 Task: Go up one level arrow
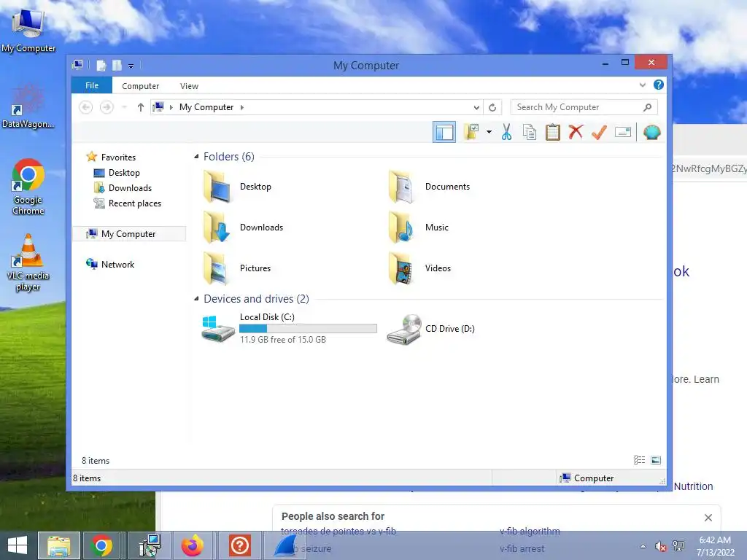pos(141,107)
